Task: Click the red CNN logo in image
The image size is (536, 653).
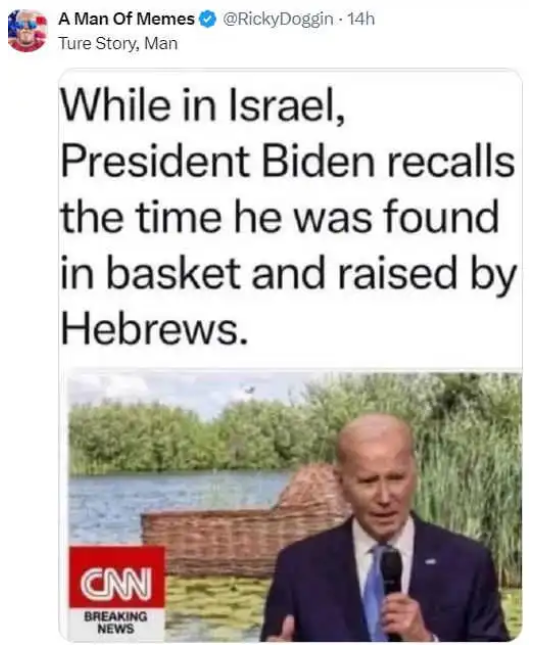Action: pyautogui.click(x=117, y=576)
